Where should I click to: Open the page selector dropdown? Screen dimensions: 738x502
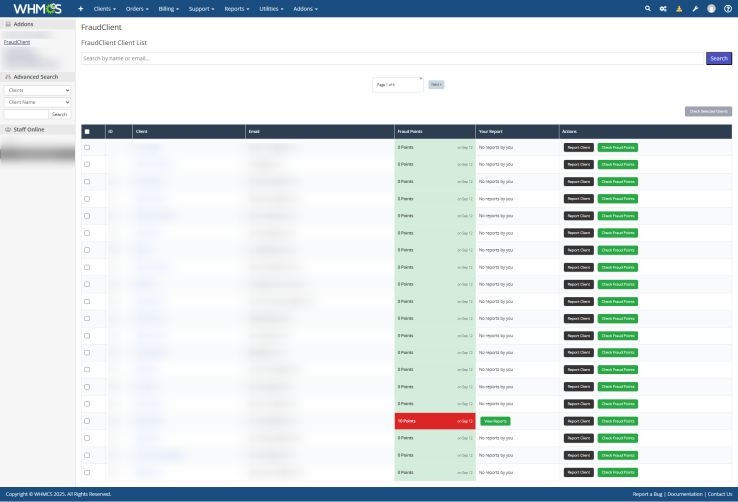click(398, 84)
